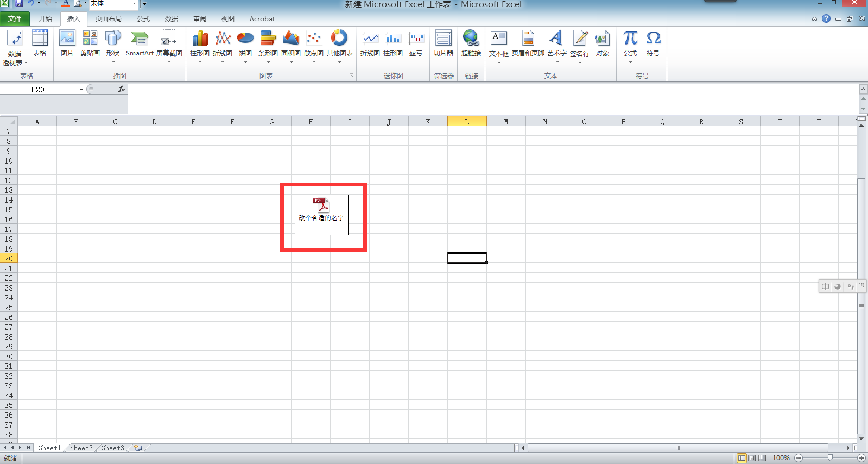Take a screenshot (屏幕截图)
The height and width of the screenshot is (464, 868).
[x=169, y=47]
